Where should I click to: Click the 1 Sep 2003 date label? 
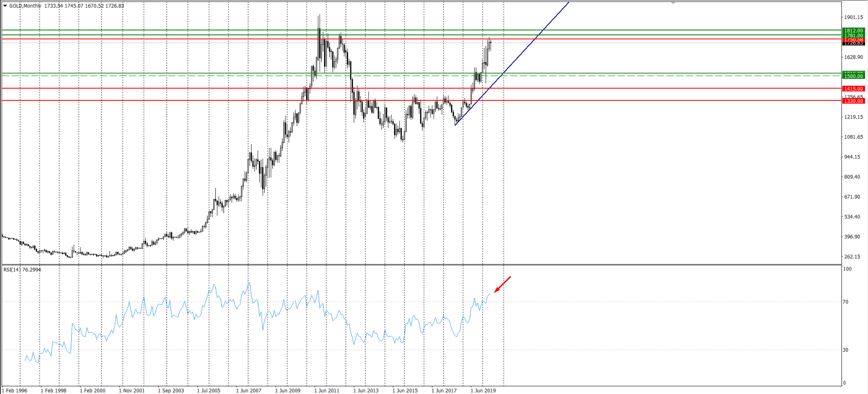pyautogui.click(x=171, y=391)
